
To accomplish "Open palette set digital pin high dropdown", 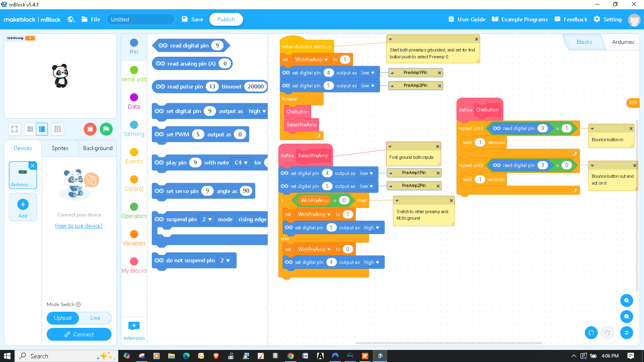I will pyautogui.click(x=257, y=111).
